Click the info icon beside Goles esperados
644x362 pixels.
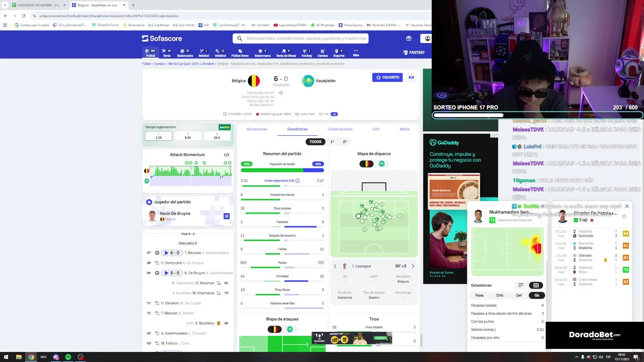pyautogui.click(x=297, y=180)
